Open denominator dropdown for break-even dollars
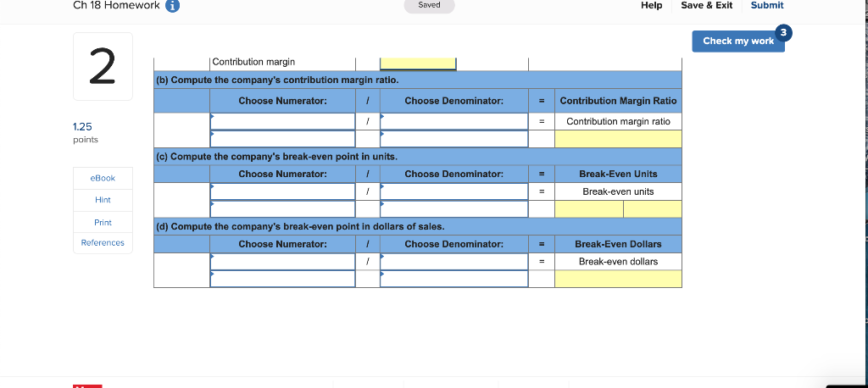 [x=454, y=261]
